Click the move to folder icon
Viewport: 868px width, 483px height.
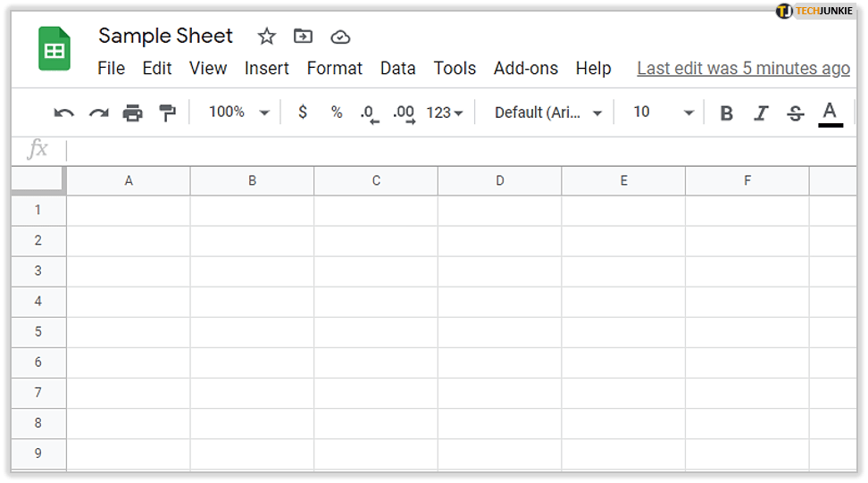pos(304,37)
